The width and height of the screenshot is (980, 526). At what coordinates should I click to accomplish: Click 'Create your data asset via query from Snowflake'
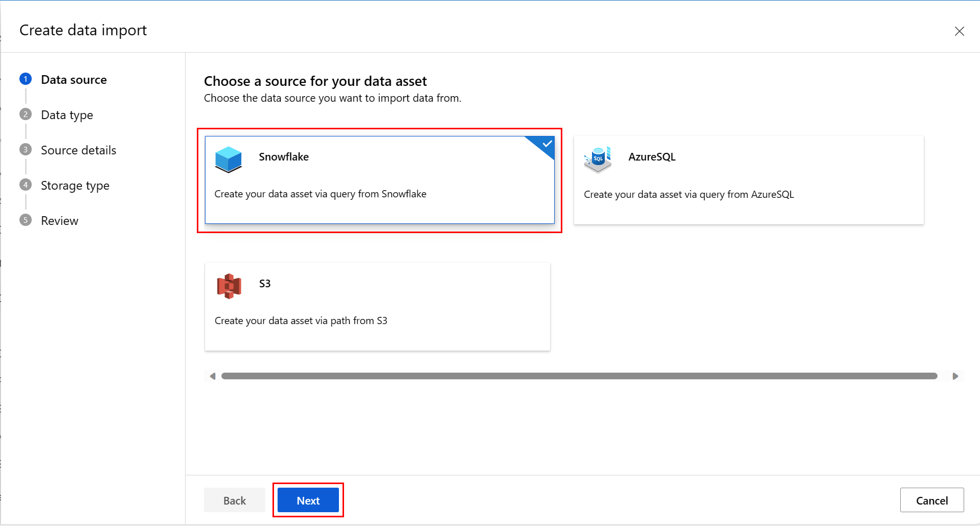[321, 194]
